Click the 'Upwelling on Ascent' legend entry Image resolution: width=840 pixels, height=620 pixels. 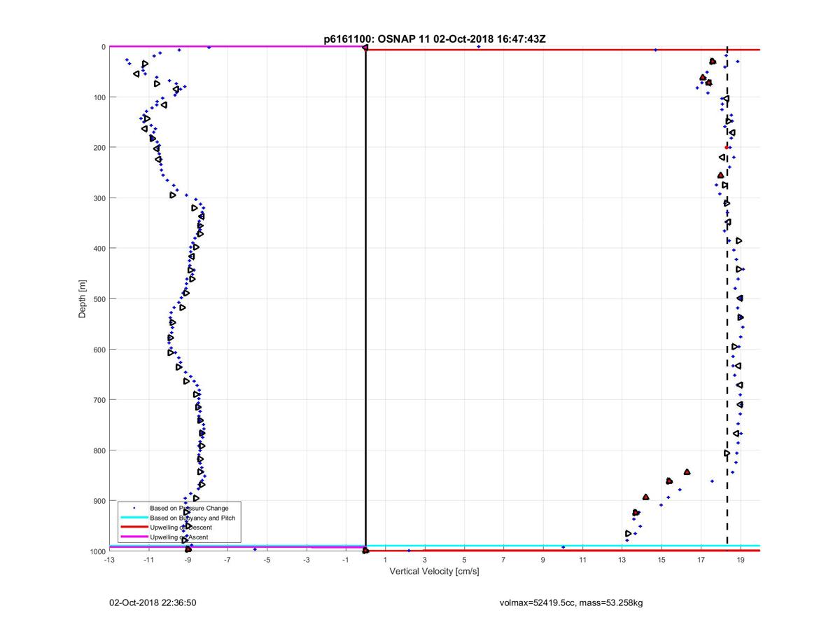click(178, 537)
